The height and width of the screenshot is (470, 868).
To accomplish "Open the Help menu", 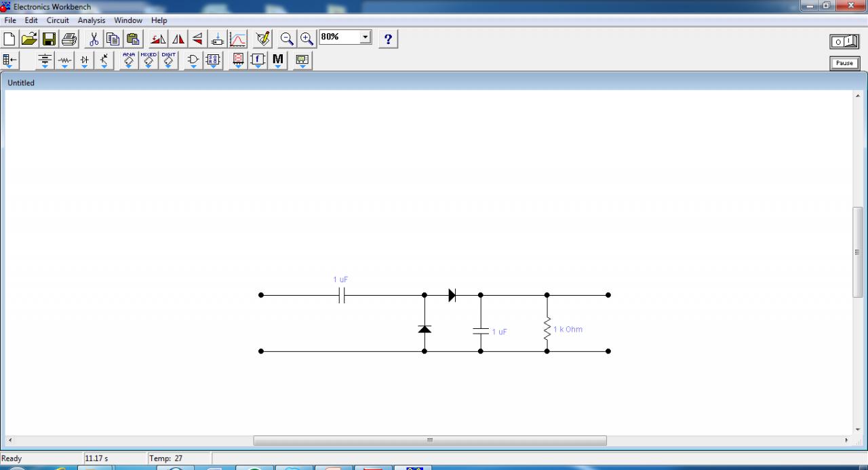I will click(159, 20).
